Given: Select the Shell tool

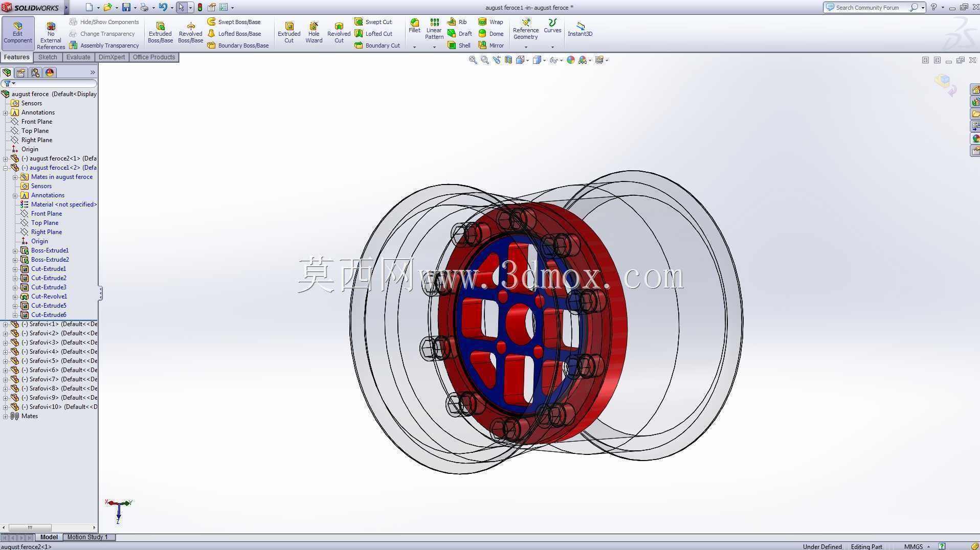Looking at the screenshot, I should (459, 45).
